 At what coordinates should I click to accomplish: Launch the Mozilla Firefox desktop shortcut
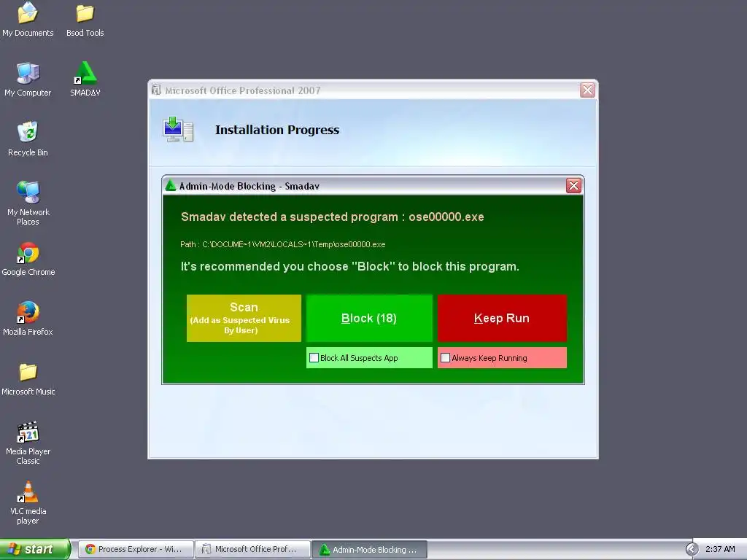click(28, 318)
